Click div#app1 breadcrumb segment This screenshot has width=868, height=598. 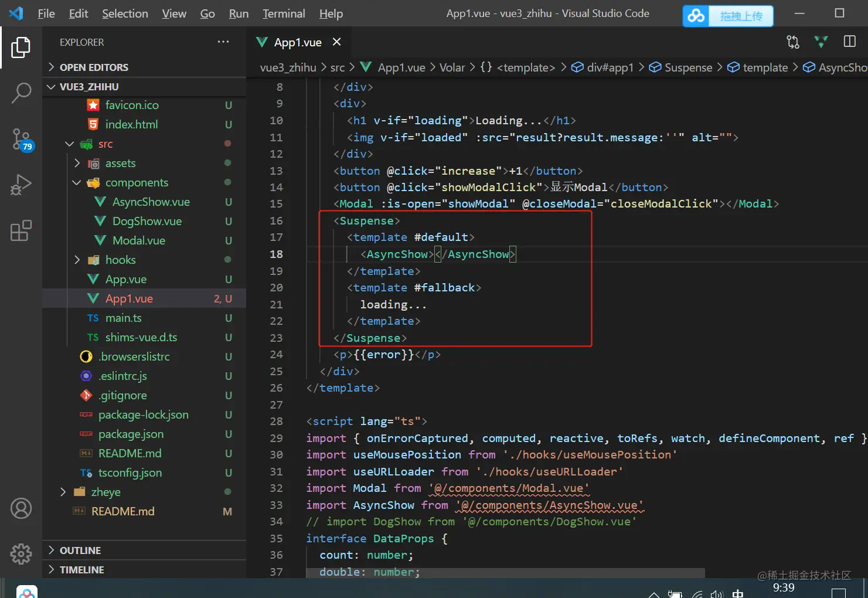tap(603, 67)
